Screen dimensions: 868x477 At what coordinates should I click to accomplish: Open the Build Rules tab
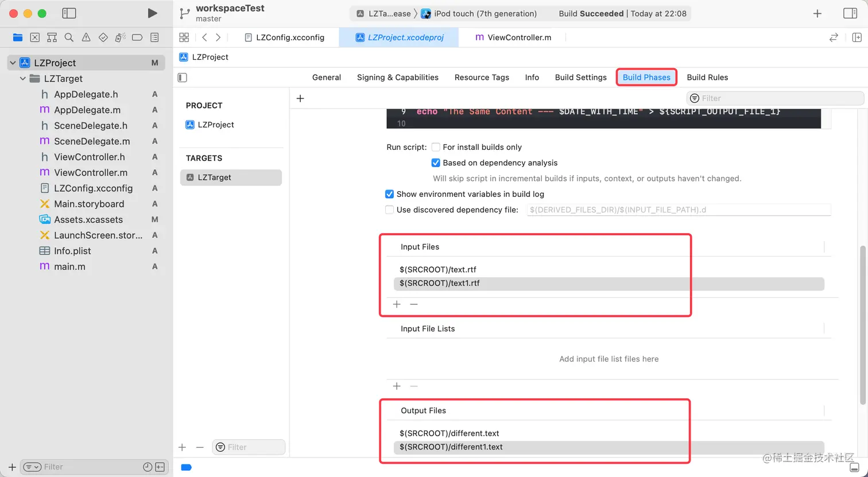click(707, 77)
